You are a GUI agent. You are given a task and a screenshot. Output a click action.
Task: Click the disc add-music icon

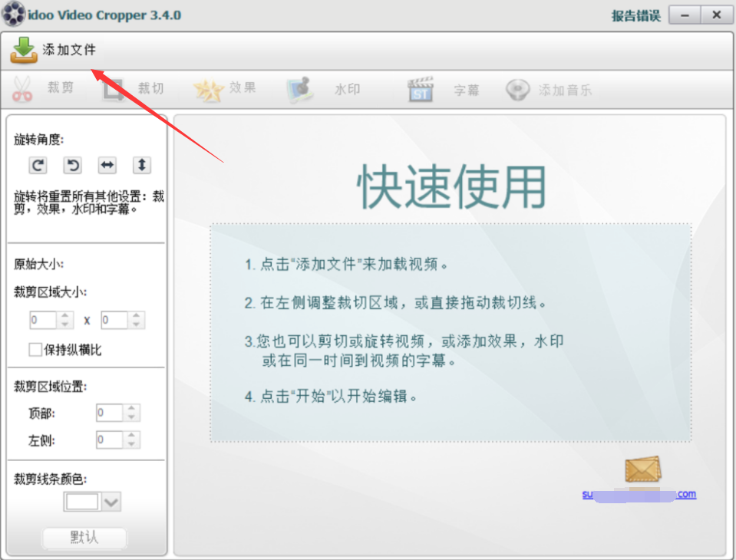[x=518, y=90]
